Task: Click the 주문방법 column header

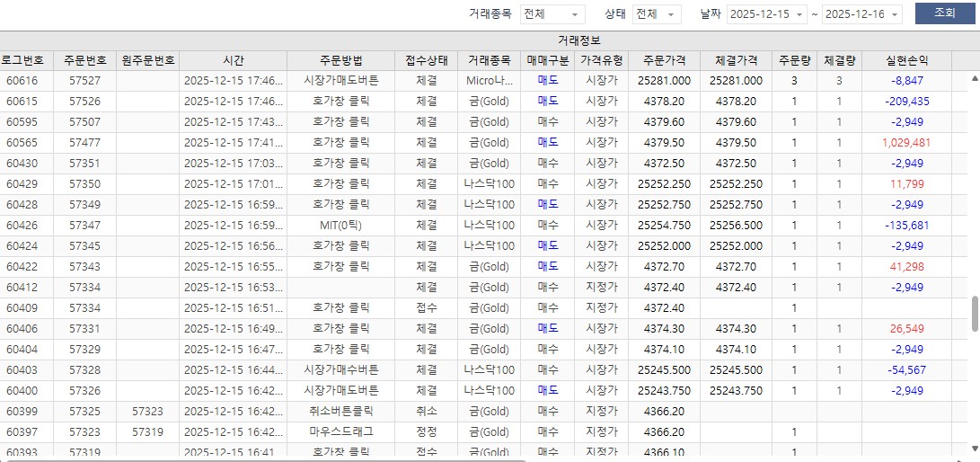Action: [x=341, y=60]
